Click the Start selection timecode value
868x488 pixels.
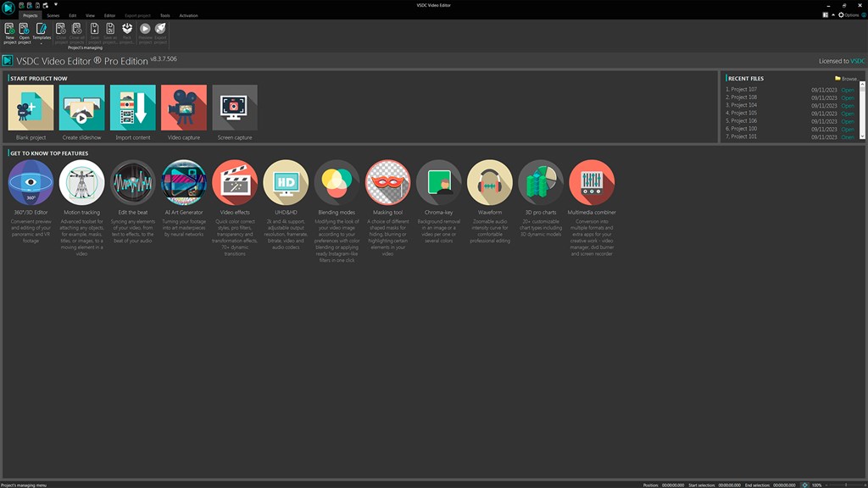(729, 485)
